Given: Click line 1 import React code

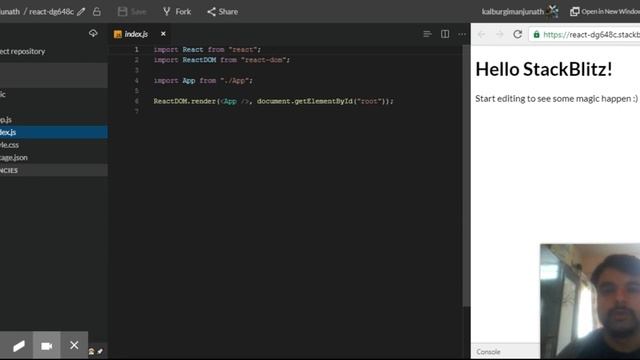Looking at the screenshot, I should tap(207, 49).
